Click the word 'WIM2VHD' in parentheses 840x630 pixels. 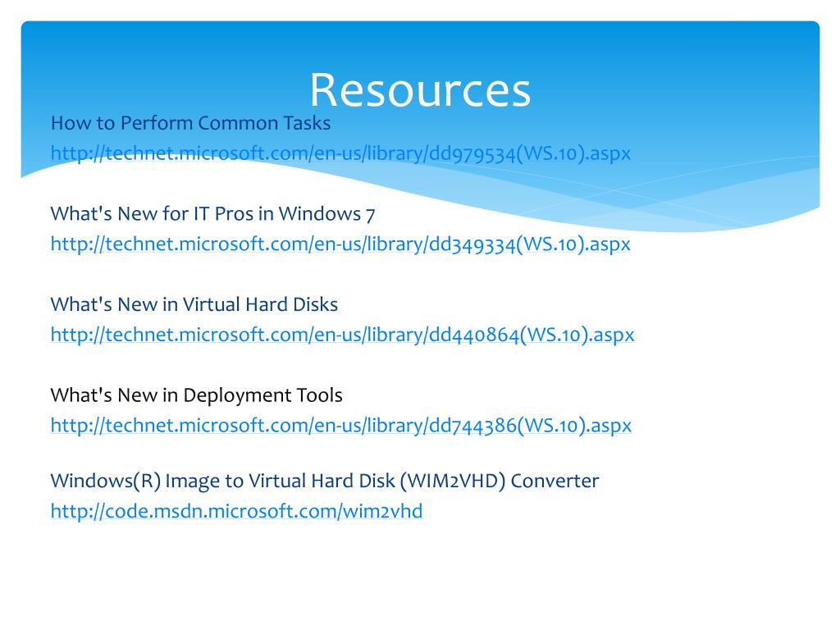[462, 481]
